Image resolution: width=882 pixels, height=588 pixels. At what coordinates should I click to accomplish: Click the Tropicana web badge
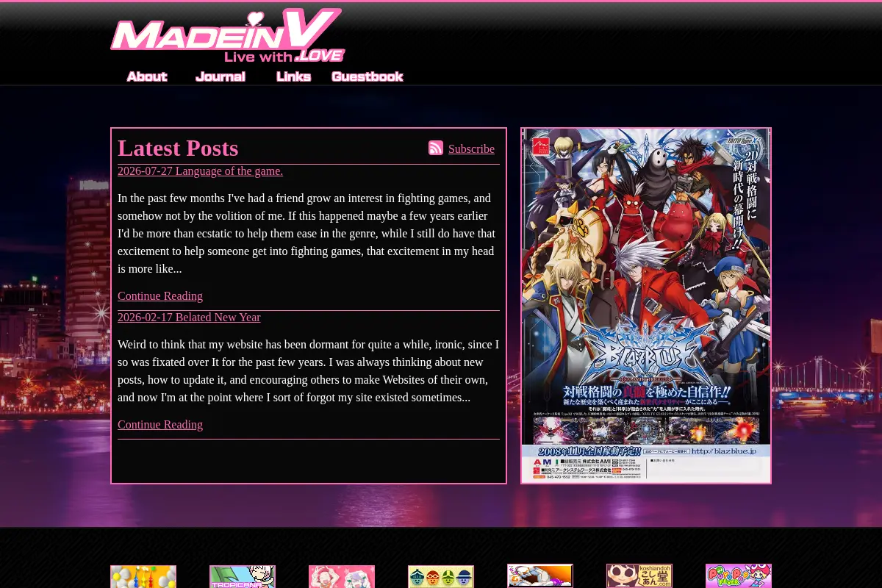coord(243,577)
